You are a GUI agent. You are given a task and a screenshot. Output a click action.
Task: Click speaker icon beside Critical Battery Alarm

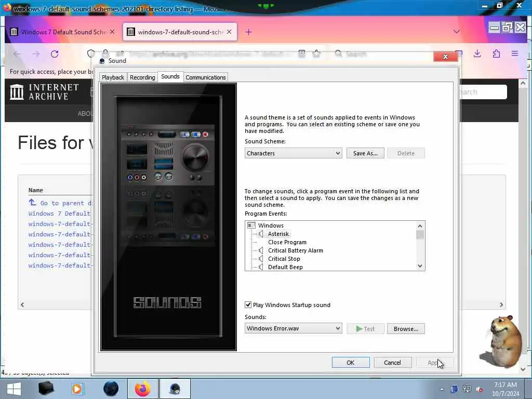point(261,250)
